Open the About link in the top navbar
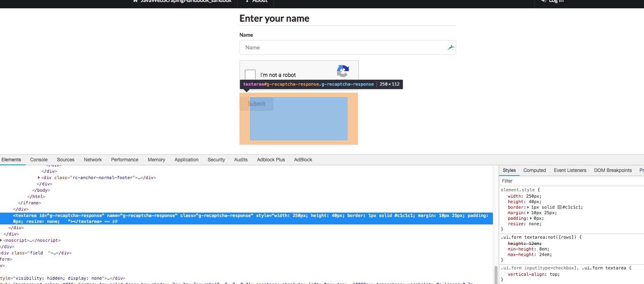Screen dimensions: 644x284 (256, 1)
